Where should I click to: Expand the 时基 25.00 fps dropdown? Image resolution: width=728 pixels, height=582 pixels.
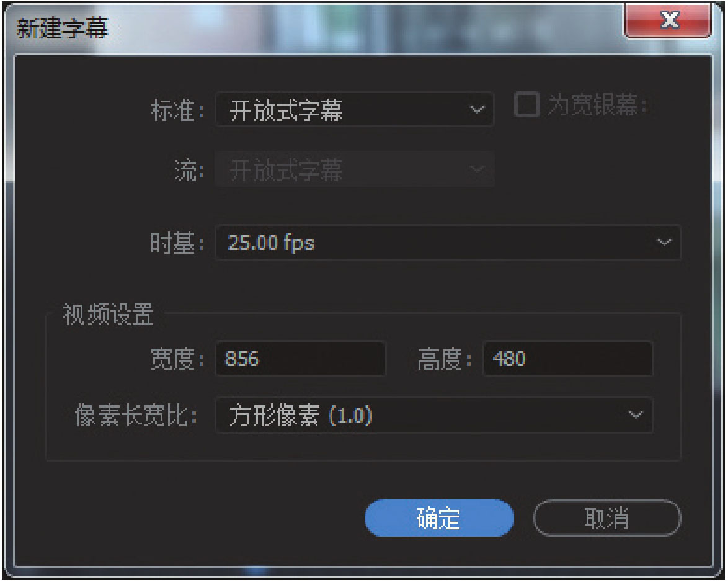pos(448,243)
